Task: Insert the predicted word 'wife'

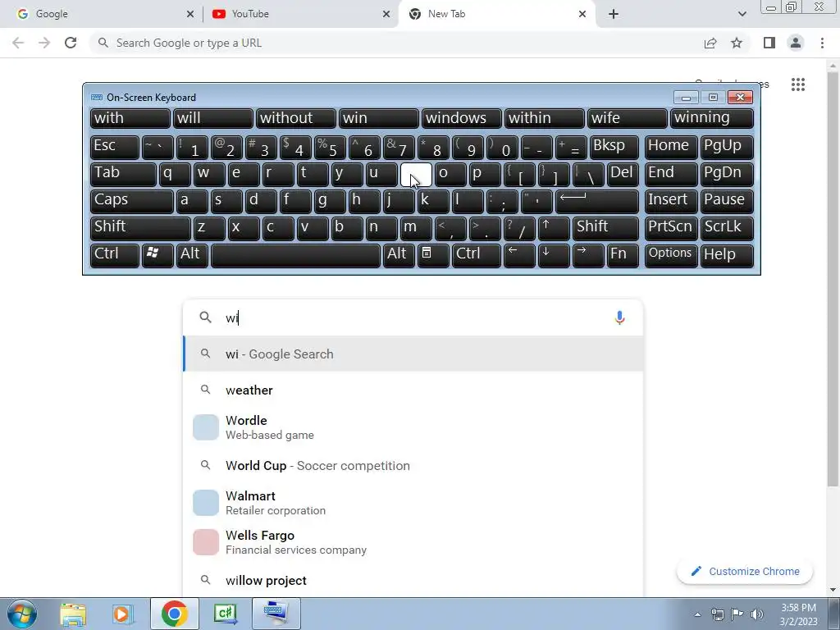Action: pos(628,118)
